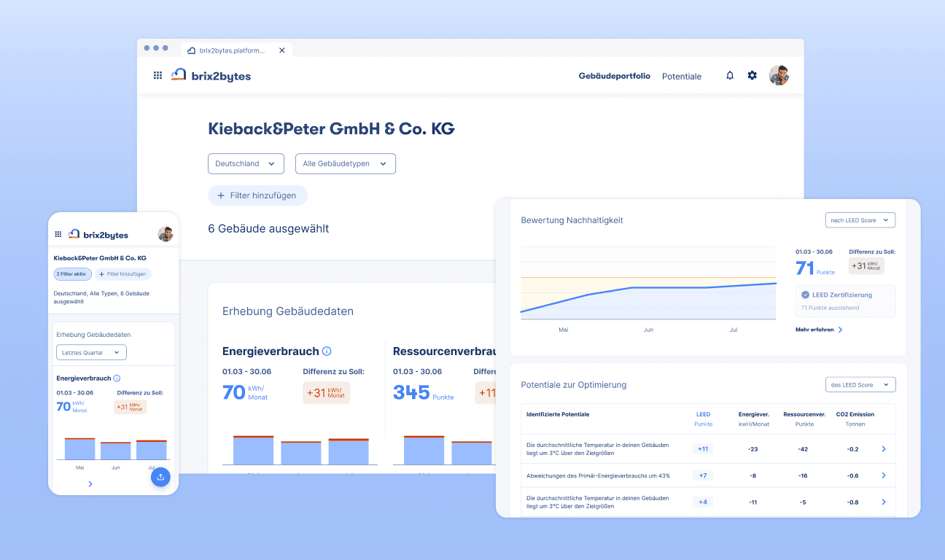This screenshot has height=560, width=945.
Task: Open arrow for the +4 LEED potential row
Action: click(x=884, y=502)
